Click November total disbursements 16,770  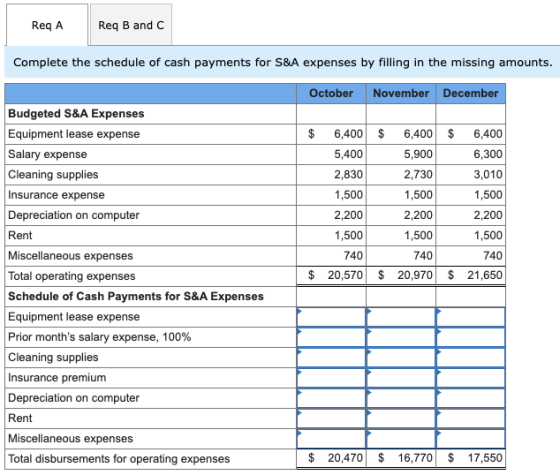[415, 458]
